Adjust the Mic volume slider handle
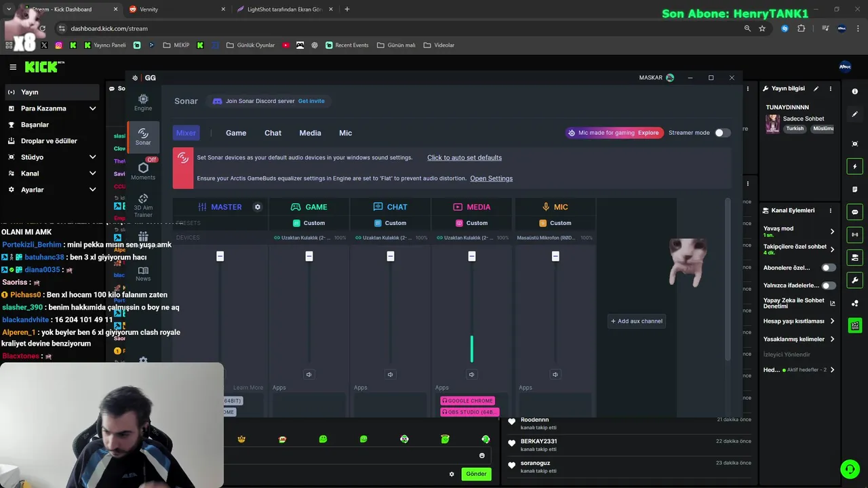868x488 pixels. [x=555, y=256]
